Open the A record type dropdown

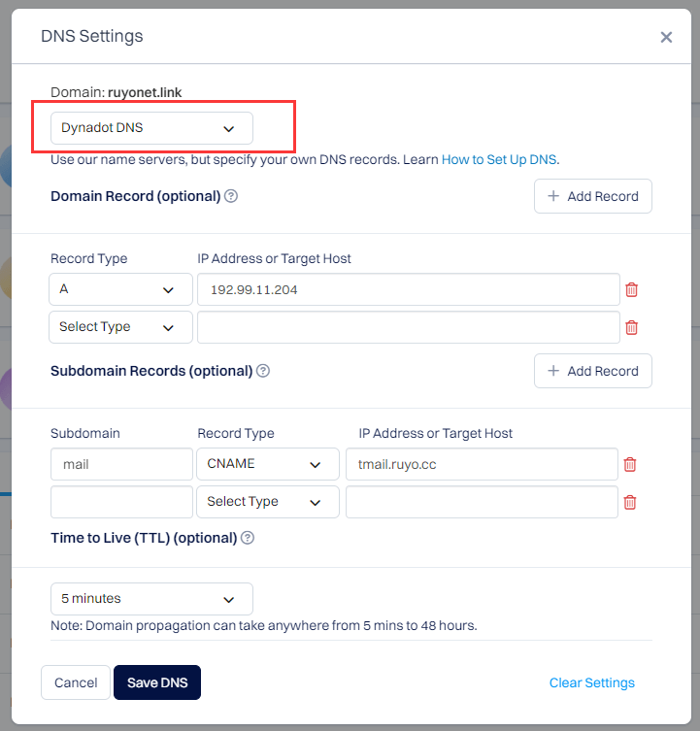click(x=120, y=289)
